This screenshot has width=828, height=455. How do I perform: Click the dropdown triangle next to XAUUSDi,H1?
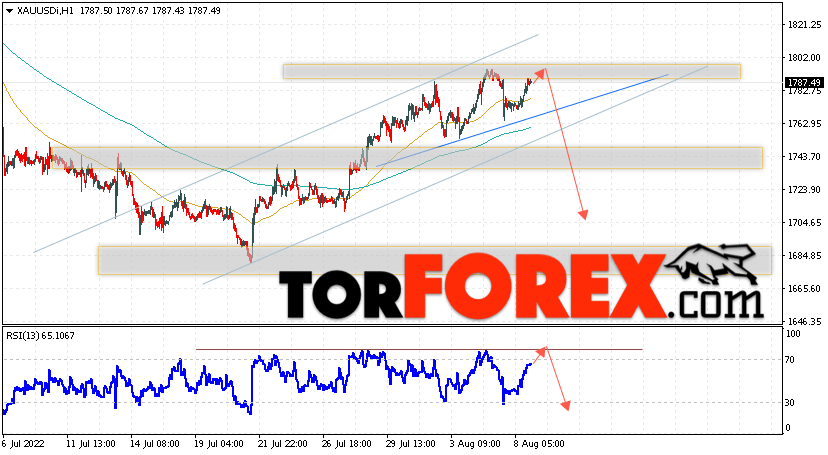click(x=9, y=11)
